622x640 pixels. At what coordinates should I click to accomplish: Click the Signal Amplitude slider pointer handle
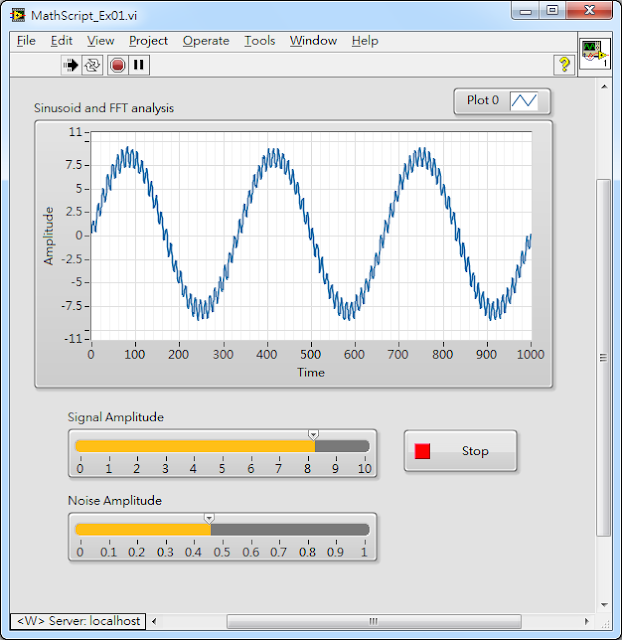[x=313, y=435]
